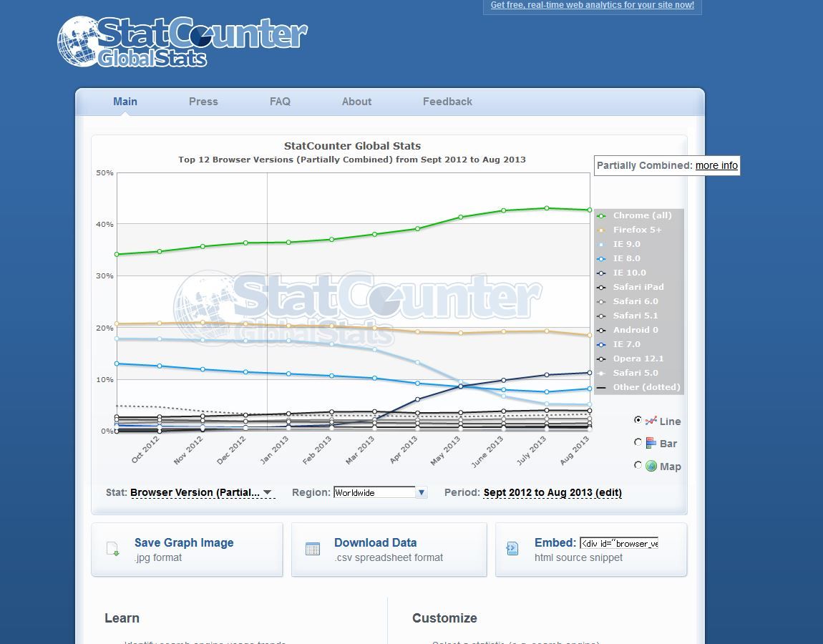
Task: Click the StatCounter globe logo
Action: (x=81, y=42)
